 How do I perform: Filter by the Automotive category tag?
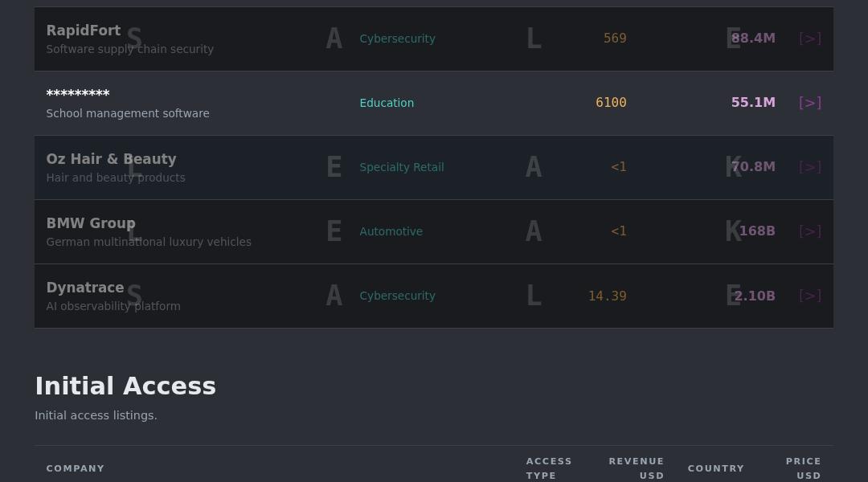391,231
